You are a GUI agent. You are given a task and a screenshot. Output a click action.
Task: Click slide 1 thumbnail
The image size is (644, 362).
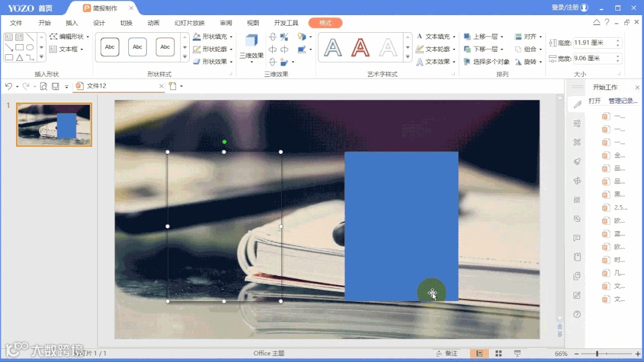[54, 125]
